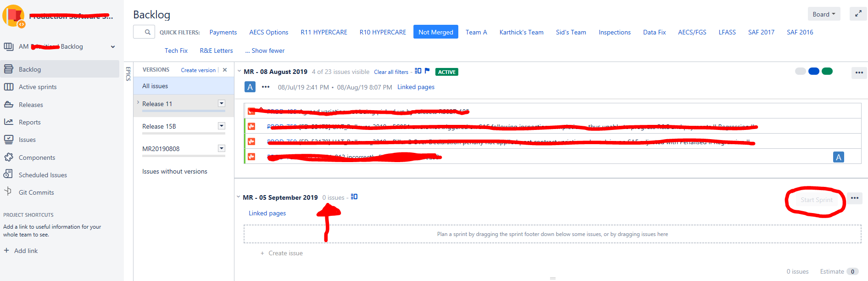Toggle the R10 HYPERCARE quick filter
The width and height of the screenshot is (868, 281).
[x=383, y=32]
